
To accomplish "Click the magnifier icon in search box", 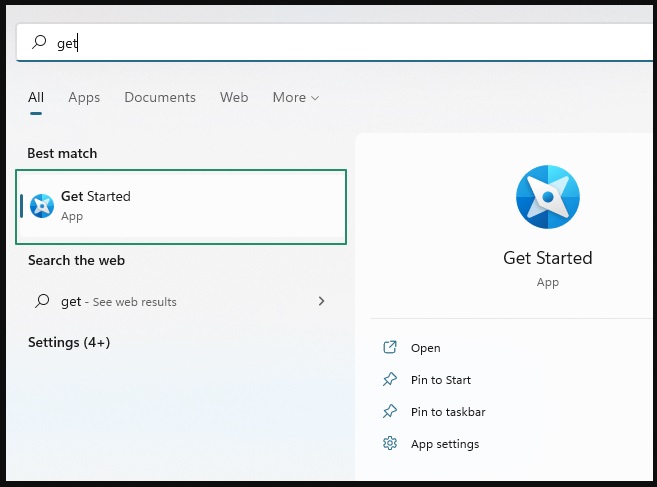I will point(39,42).
